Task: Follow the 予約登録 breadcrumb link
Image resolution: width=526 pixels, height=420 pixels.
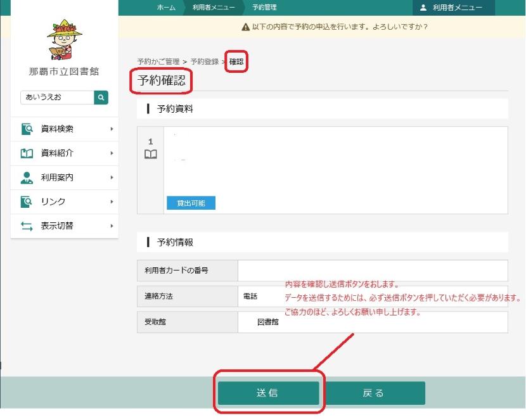Action: click(205, 61)
